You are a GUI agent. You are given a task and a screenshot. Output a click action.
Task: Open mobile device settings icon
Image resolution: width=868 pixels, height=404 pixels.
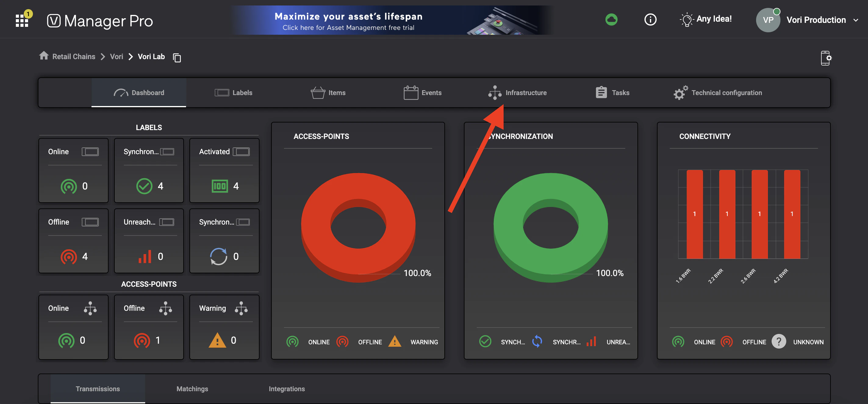(826, 58)
